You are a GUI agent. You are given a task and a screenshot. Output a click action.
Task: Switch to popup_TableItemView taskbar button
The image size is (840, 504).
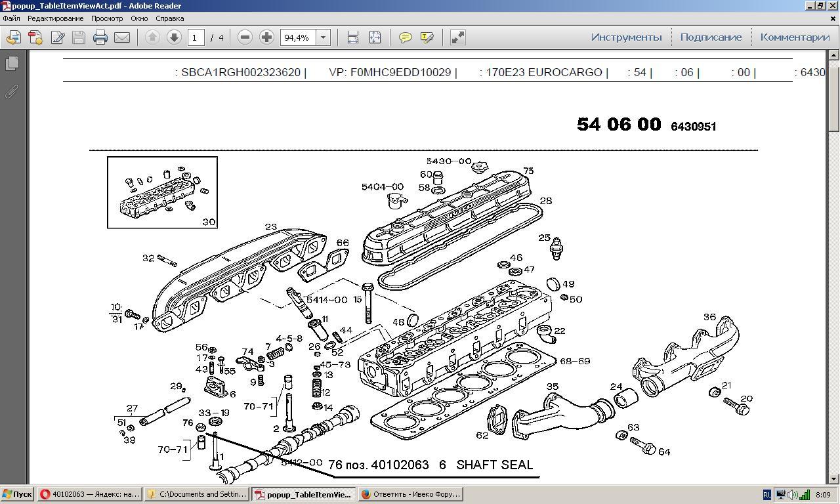[x=304, y=494]
